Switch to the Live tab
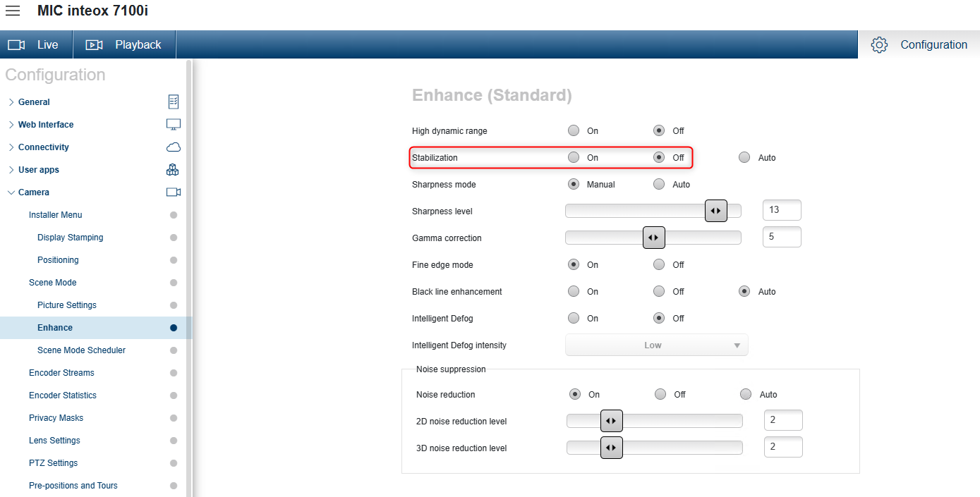The width and height of the screenshot is (980, 497). point(36,44)
